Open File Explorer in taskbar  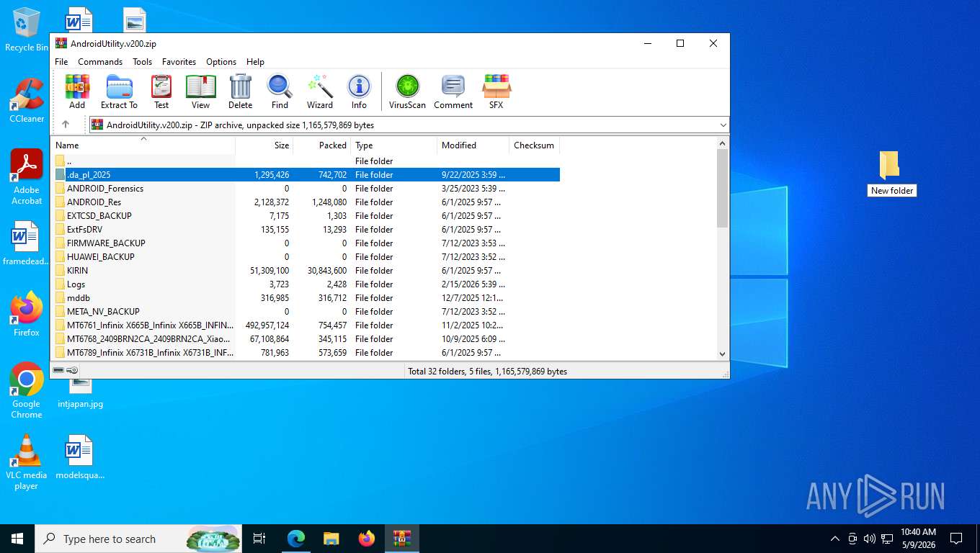331,539
